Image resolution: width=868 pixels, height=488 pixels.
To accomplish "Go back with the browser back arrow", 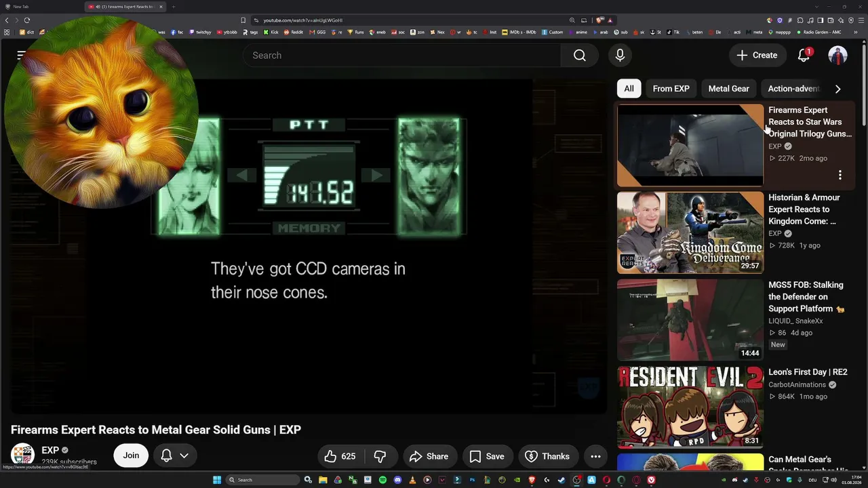I will 7,20.
